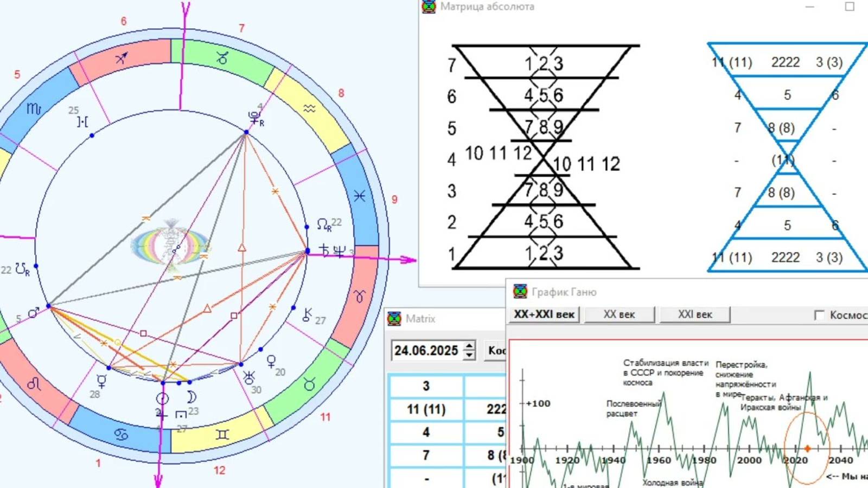Click the cell 7 in Matrix table
Screen dimensions: 868x488
point(426,455)
